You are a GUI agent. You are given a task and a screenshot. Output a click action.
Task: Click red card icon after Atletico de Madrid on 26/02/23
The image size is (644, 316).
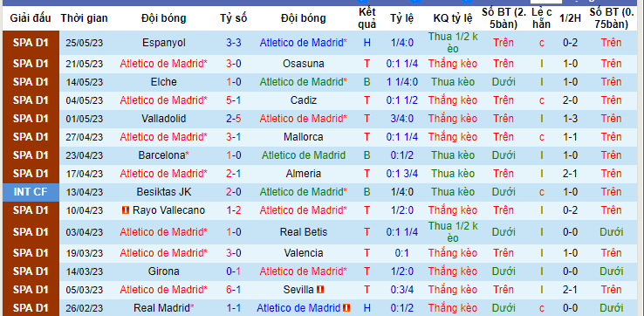346,307
